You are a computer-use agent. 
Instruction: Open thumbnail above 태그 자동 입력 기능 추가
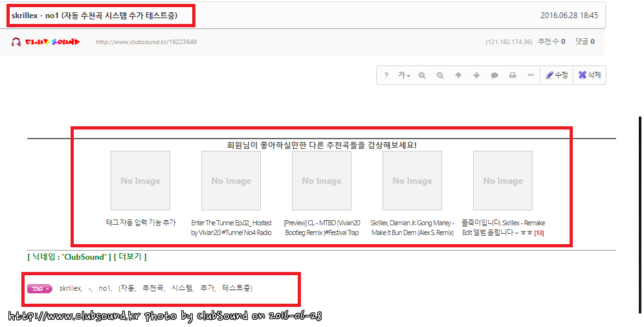click(x=140, y=181)
